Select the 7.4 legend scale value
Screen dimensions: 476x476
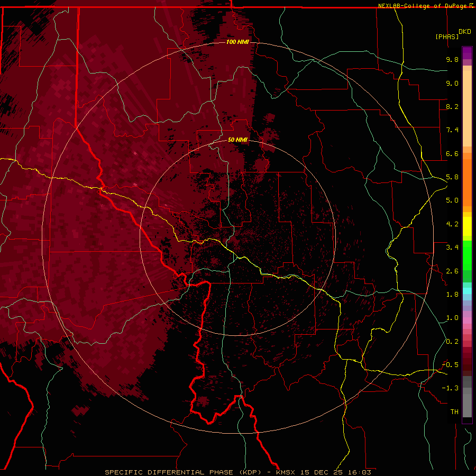[452, 130]
